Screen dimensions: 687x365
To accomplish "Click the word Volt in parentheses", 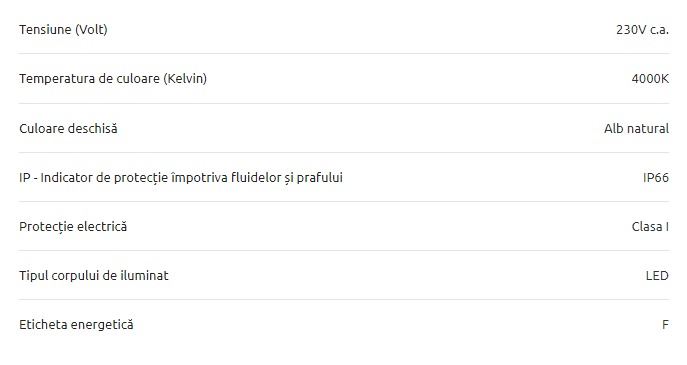I will coord(91,30).
